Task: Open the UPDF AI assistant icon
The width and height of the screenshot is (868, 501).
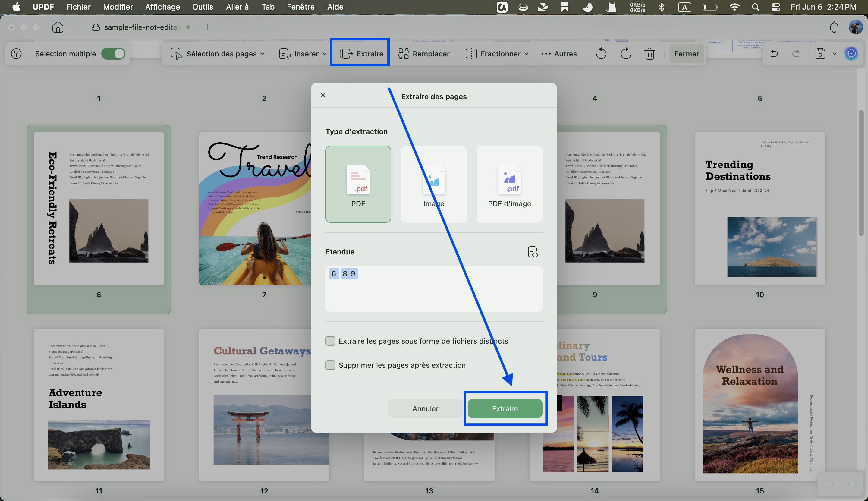Action: [x=851, y=54]
